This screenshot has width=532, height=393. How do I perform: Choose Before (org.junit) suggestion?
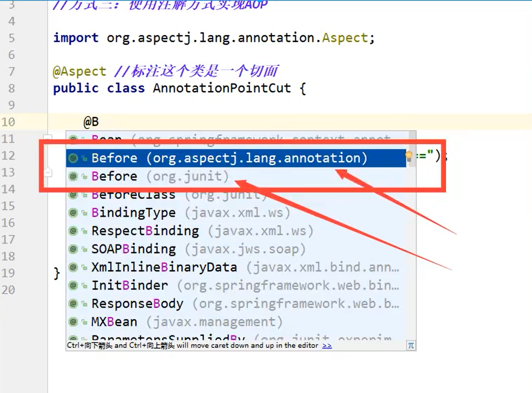point(236,176)
